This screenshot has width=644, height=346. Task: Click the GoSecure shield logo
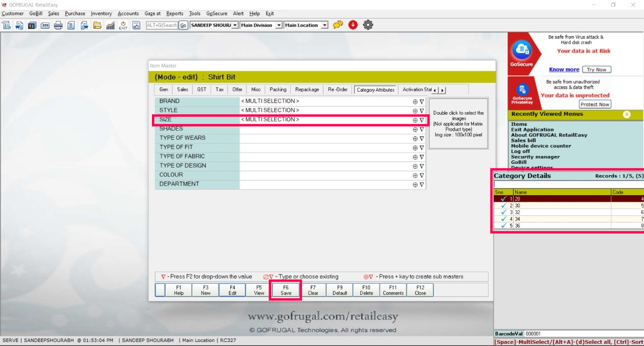click(x=522, y=50)
